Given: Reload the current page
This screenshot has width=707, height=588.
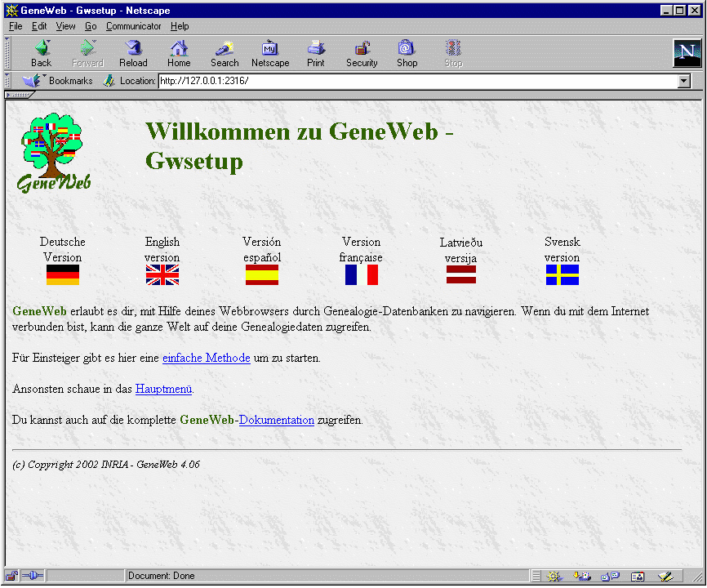Looking at the screenshot, I should 133,54.
